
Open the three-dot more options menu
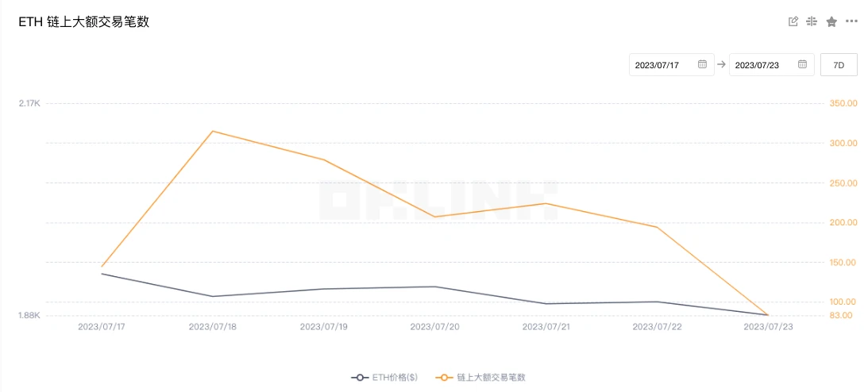[x=851, y=21]
